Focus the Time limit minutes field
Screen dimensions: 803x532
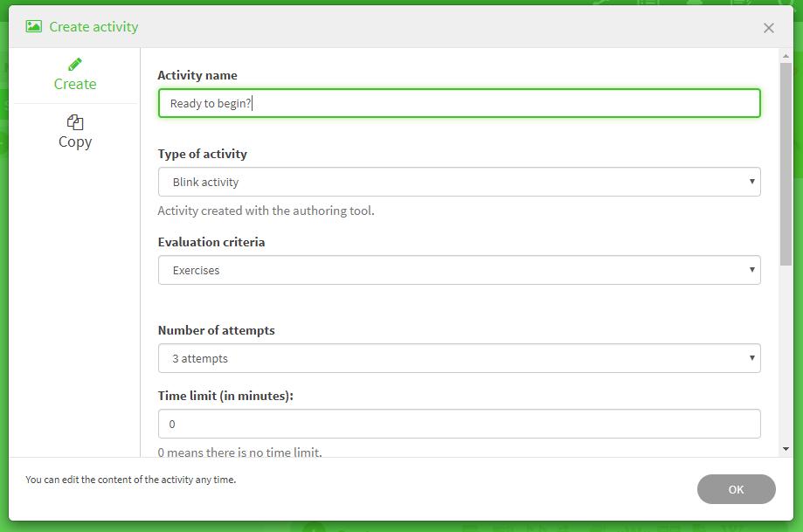coord(459,424)
